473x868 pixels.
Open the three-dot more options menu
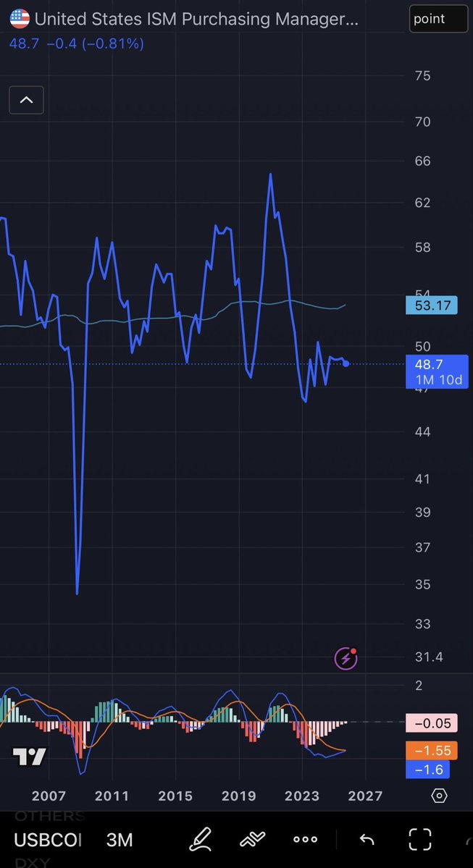coord(305,840)
